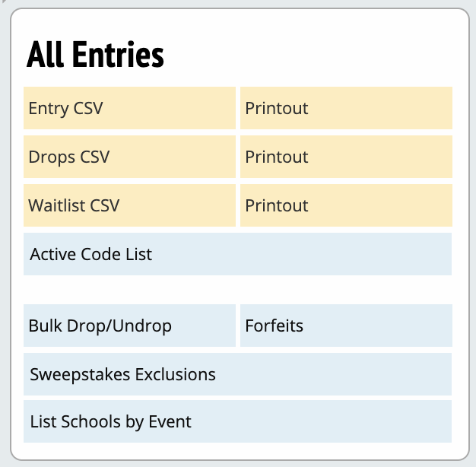View the drops Printout in second row

point(346,157)
